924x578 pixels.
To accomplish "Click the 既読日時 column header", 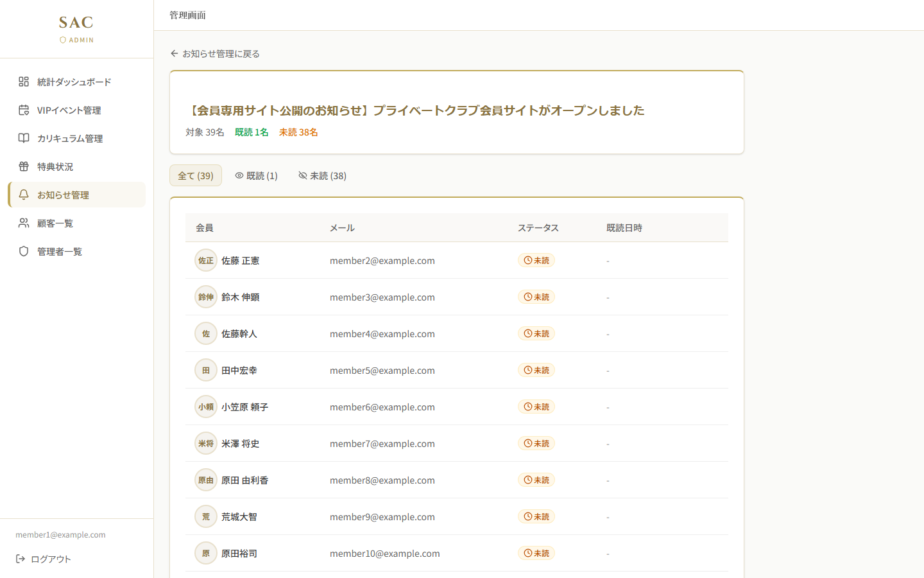I will 624,228.
